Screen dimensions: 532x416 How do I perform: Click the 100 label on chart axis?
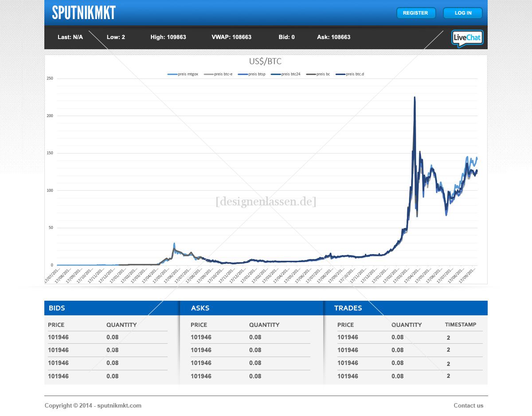coord(50,190)
